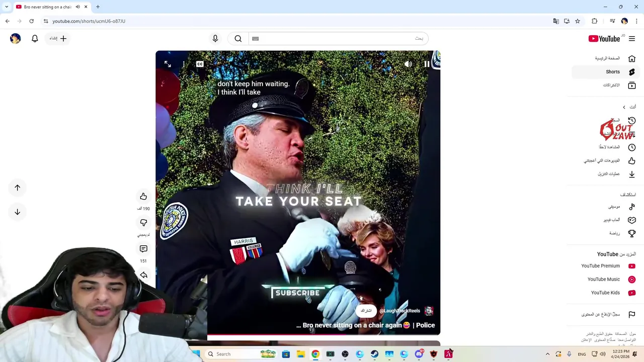Image resolution: width=644 pixels, height=362 pixels.
Task: Open File Explorer from the taskbar
Action: point(300,354)
